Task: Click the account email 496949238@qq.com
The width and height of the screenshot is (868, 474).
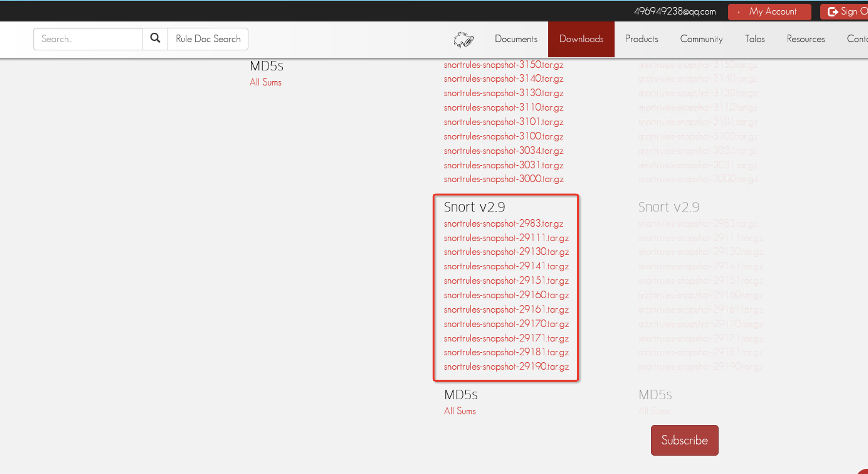Action: click(x=674, y=12)
